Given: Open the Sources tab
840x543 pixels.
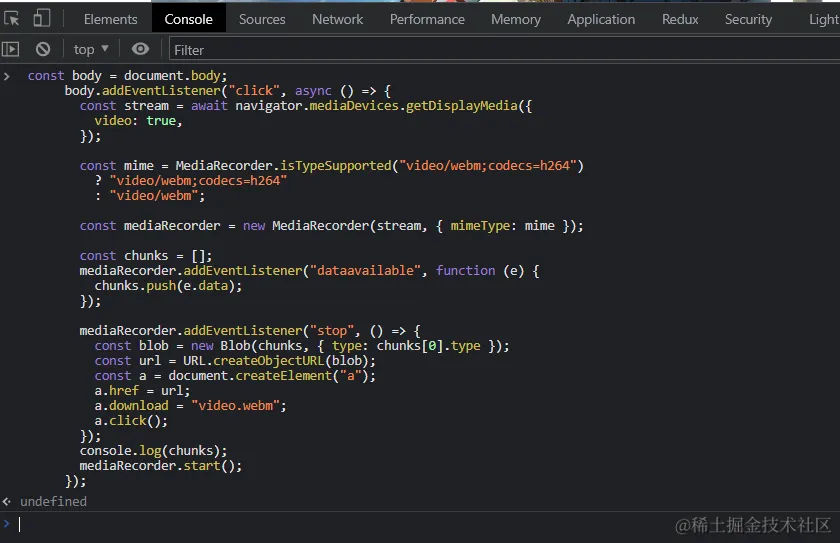Looking at the screenshot, I should click(x=262, y=19).
